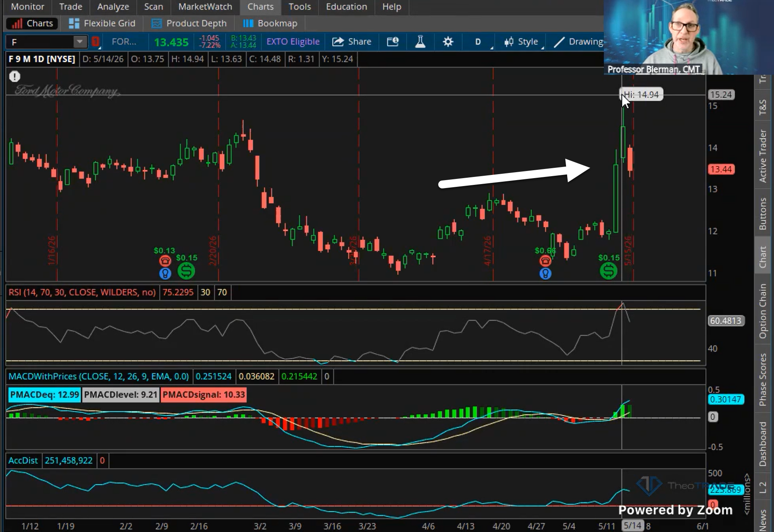Click the 60.4813 RSI axis label
The height and width of the screenshot is (532, 774).
point(726,321)
